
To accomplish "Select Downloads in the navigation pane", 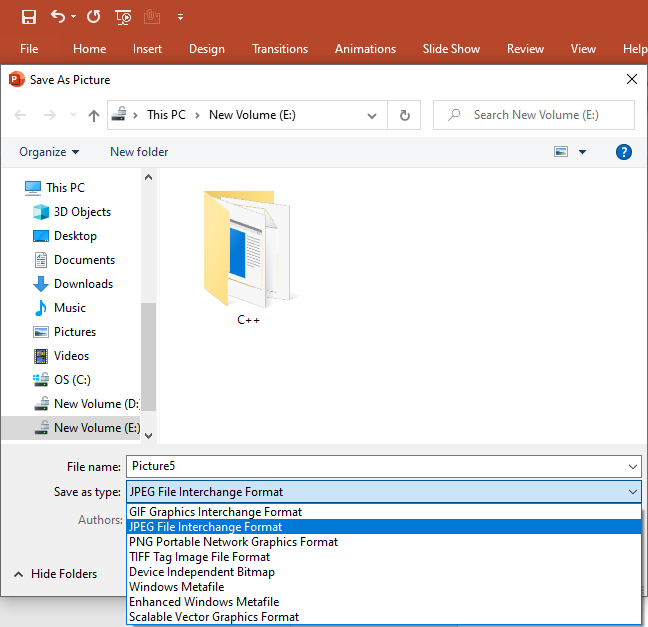I will point(83,284).
